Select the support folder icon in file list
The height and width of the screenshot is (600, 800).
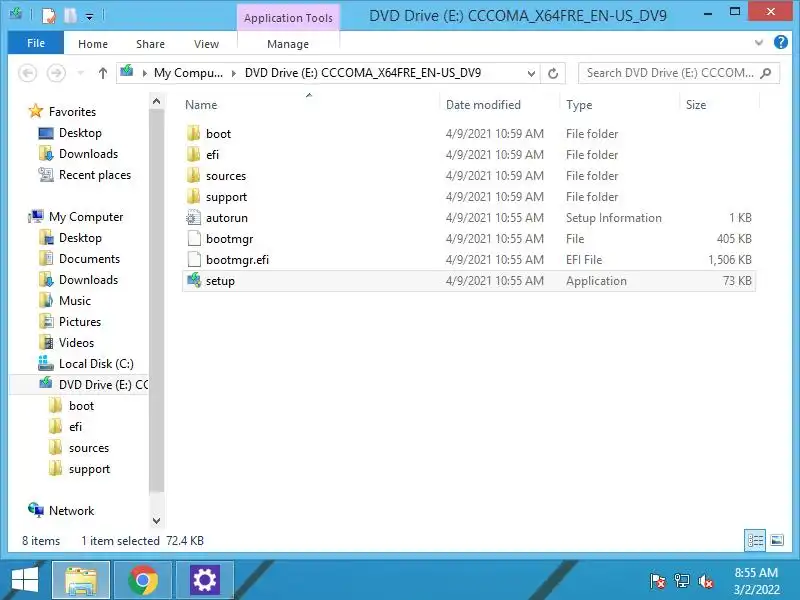point(194,196)
